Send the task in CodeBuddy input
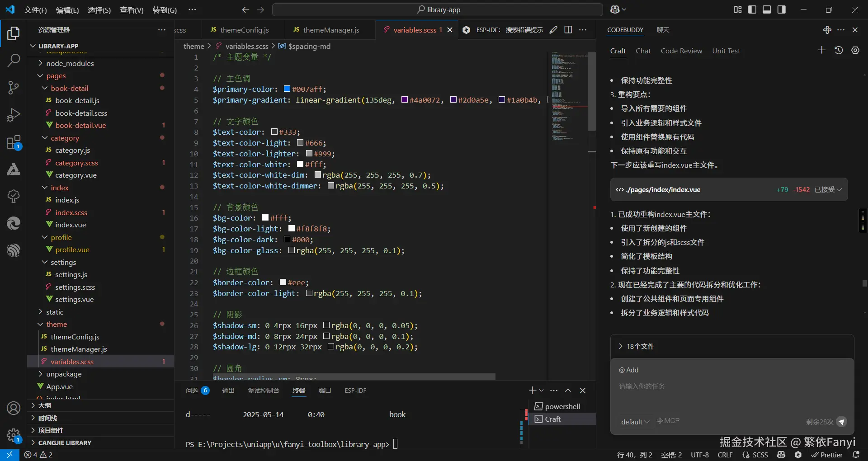 pos(841,422)
